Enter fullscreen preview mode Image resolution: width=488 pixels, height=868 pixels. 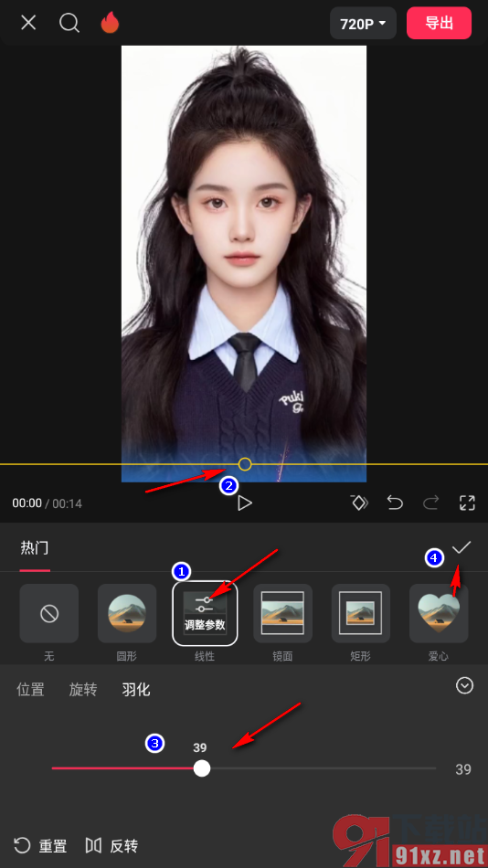468,503
